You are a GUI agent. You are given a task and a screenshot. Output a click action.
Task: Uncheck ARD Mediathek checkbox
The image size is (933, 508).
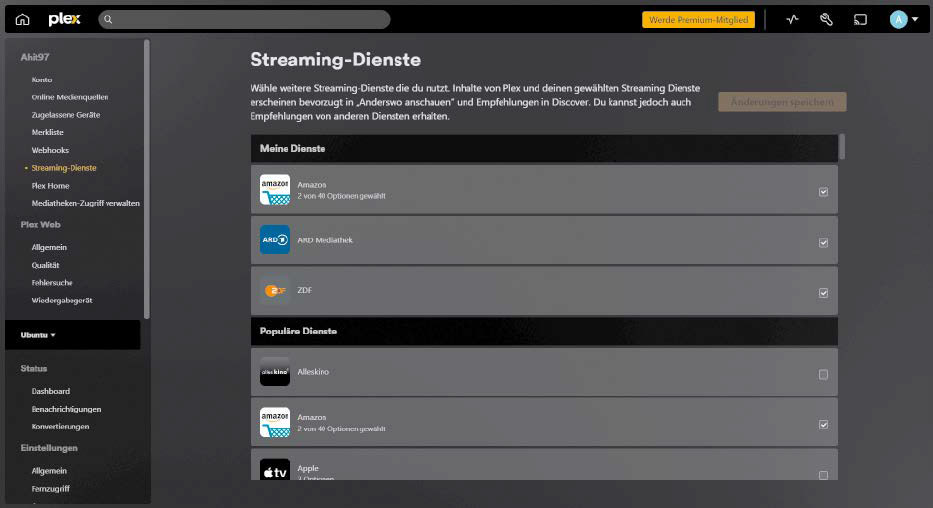point(824,242)
